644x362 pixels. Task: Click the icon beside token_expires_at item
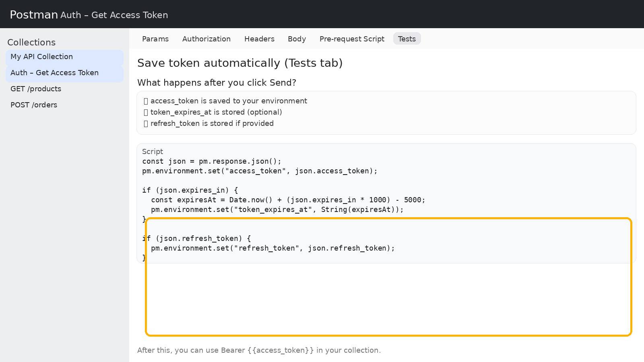(146, 113)
